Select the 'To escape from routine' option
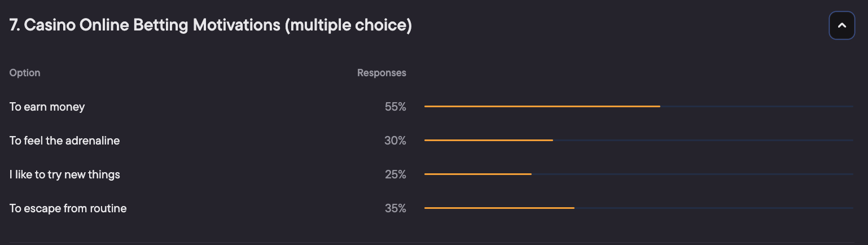The height and width of the screenshot is (245, 868). [68, 208]
